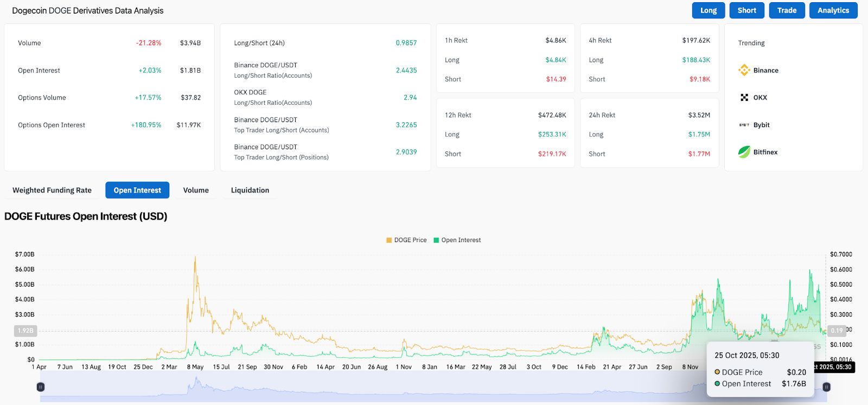
Task: Switch to the Weighted Funding Rate tab
Action: pyautogui.click(x=52, y=190)
